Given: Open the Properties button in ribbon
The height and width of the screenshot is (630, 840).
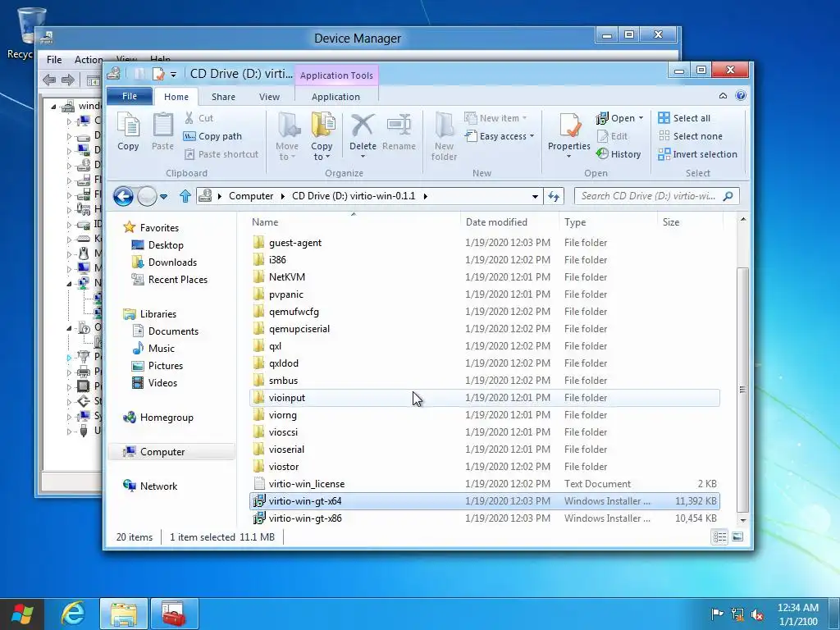Looking at the screenshot, I should click(569, 137).
